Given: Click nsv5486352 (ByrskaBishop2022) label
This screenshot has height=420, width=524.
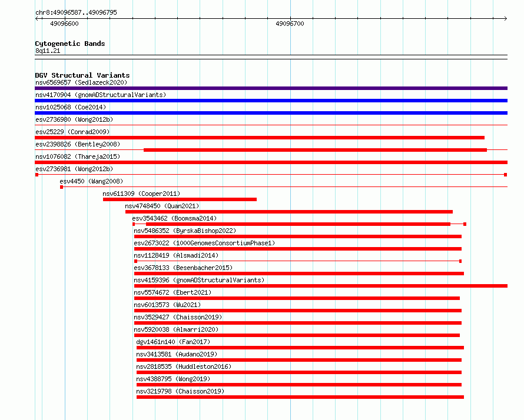Looking at the screenshot, I should 185,231.
